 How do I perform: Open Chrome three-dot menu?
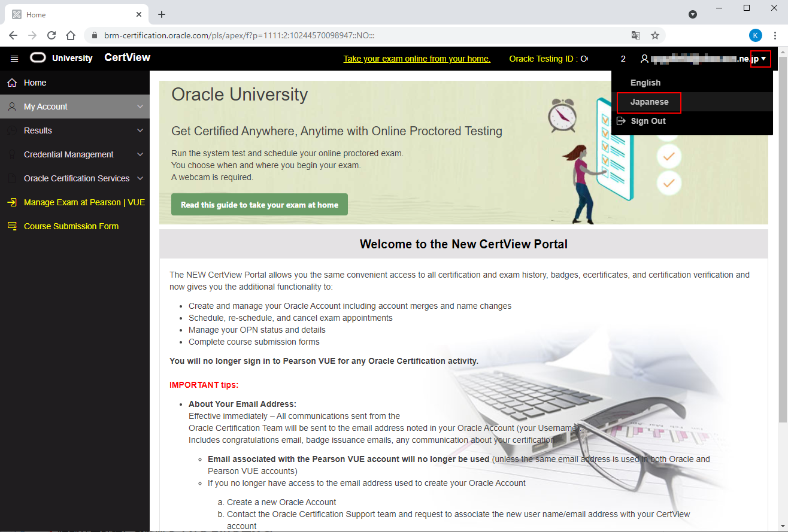(775, 35)
